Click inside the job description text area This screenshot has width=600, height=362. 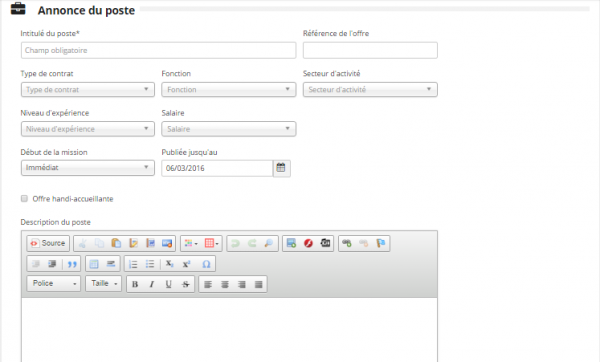[x=229, y=329]
